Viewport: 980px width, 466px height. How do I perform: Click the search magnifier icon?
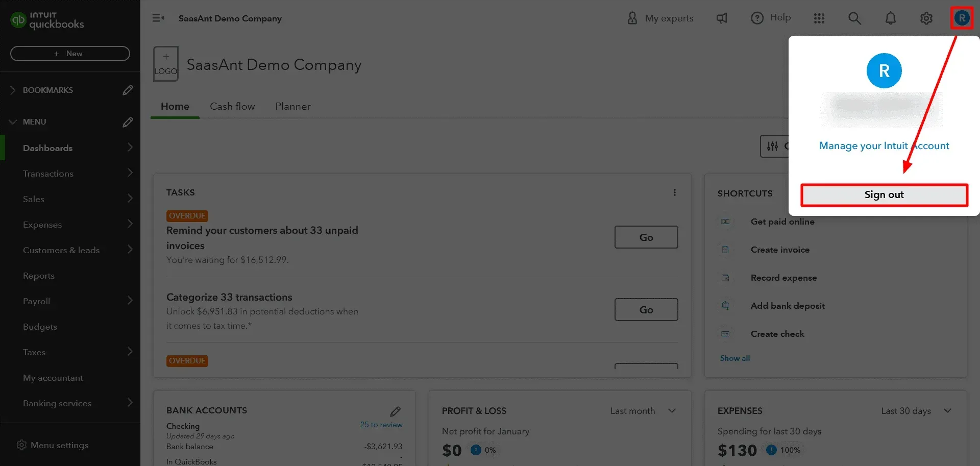coord(854,18)
